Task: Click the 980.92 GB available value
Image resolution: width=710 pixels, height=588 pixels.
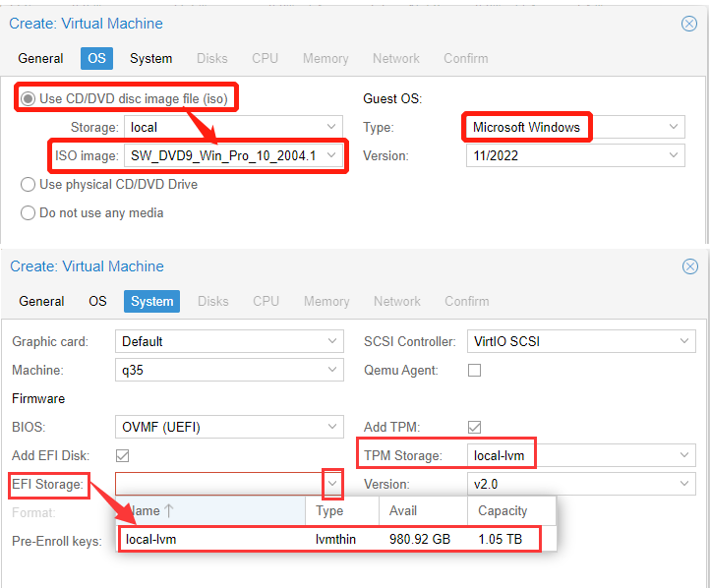Action: tap(420, 540)
